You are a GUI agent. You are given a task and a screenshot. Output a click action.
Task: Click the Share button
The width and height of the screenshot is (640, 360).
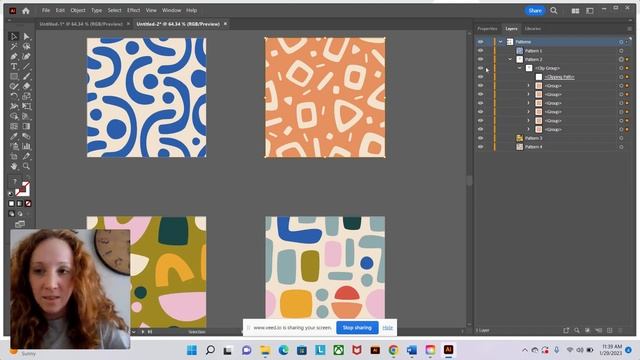coord(535,11)
